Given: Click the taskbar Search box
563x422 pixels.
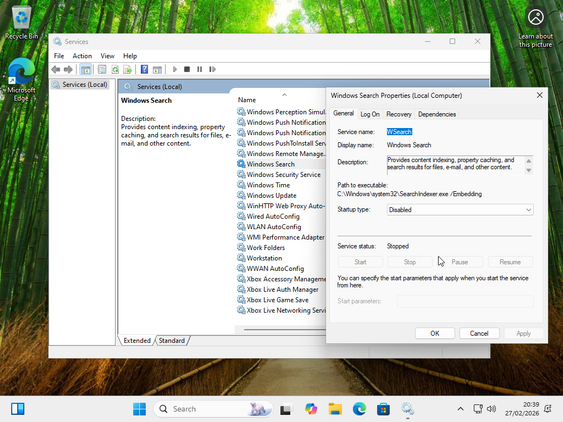Looking at the screenshot, I should 213,409.
